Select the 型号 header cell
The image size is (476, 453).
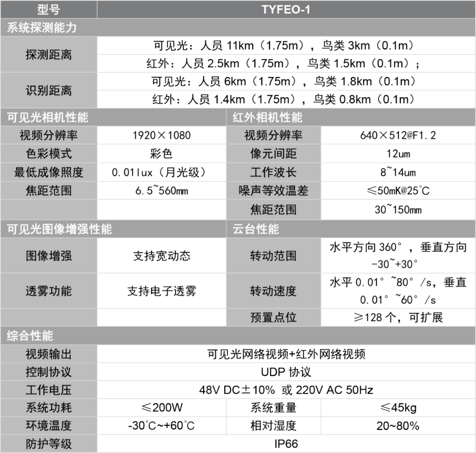click(49, 9)
